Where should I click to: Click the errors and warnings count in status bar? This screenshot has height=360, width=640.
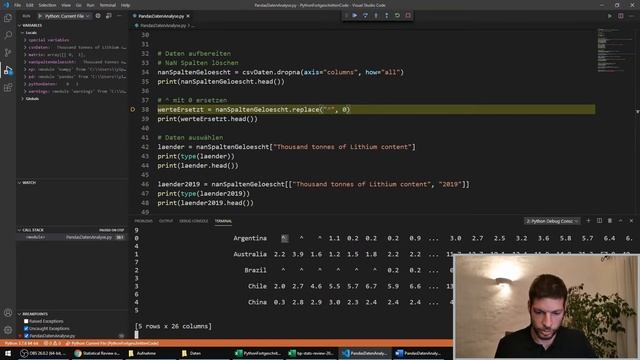pos(52,344)
